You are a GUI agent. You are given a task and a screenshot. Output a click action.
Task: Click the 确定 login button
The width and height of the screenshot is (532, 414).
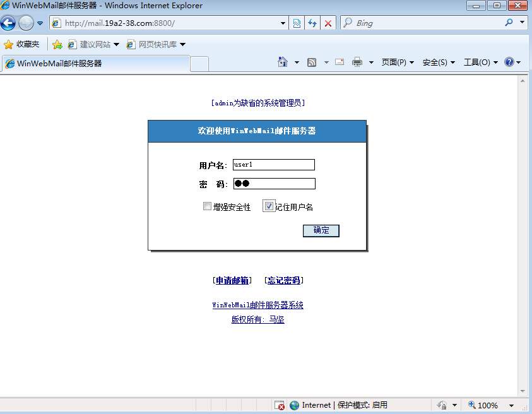point(321,231)
